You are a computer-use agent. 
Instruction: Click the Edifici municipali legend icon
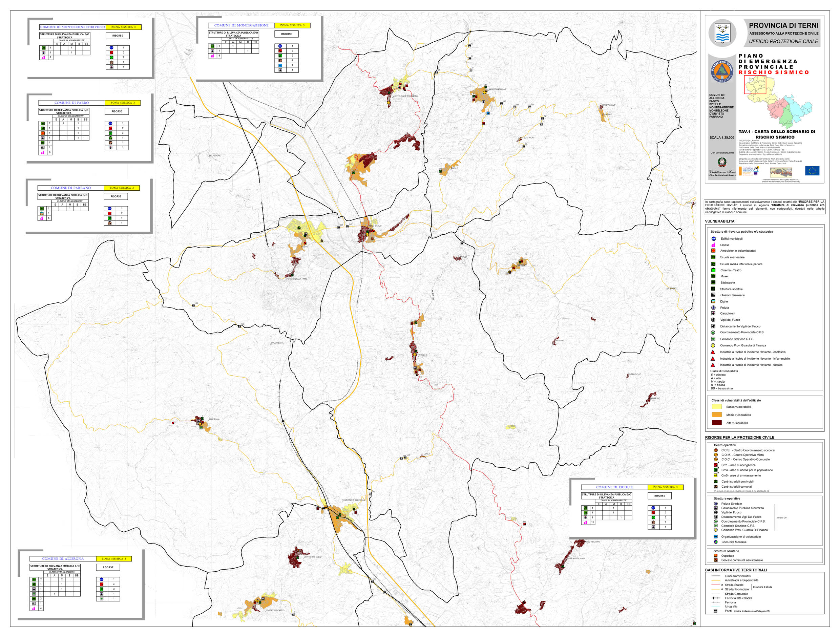click(714, 239)
